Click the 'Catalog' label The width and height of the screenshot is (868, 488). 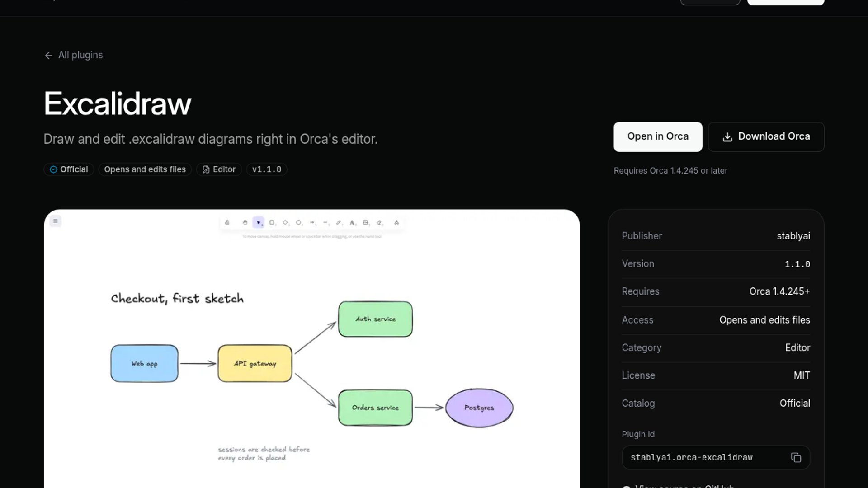point(638,404)
